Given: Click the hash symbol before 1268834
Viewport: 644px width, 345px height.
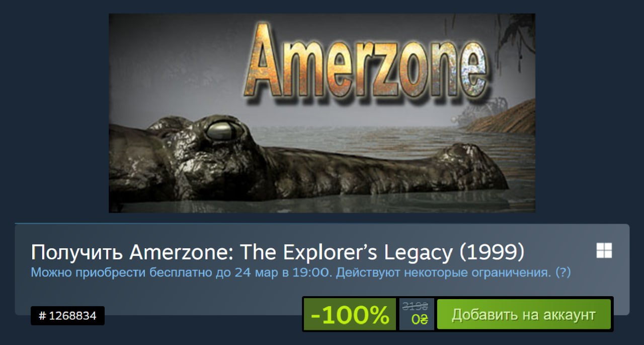Looking at the screenshot, I should tap(42, 316).
